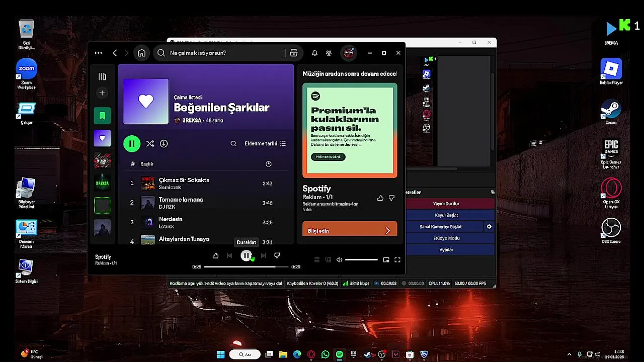Open the Browse icon in search bar
644x362 pixels.
(x=294, y=53)
